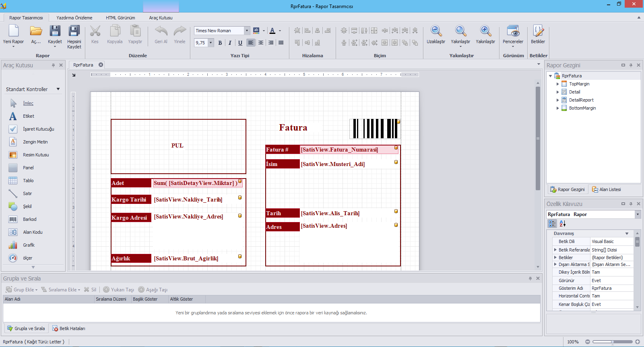The image size is (644, 347).
Task: Open a report with the Aç folder icon
Action: click(36, 31)
